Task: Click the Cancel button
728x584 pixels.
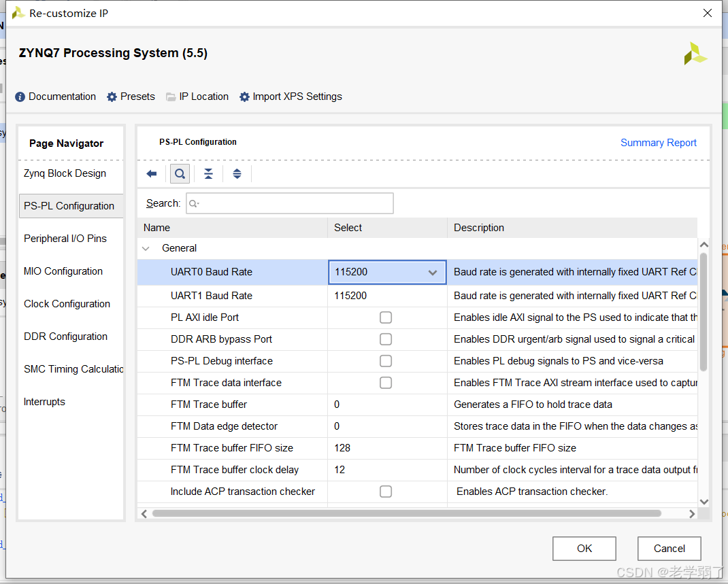Action: coord(669,549)
